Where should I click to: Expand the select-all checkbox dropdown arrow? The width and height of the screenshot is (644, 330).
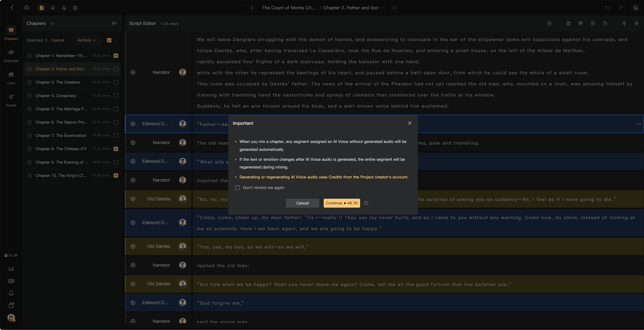coord(116,40)
